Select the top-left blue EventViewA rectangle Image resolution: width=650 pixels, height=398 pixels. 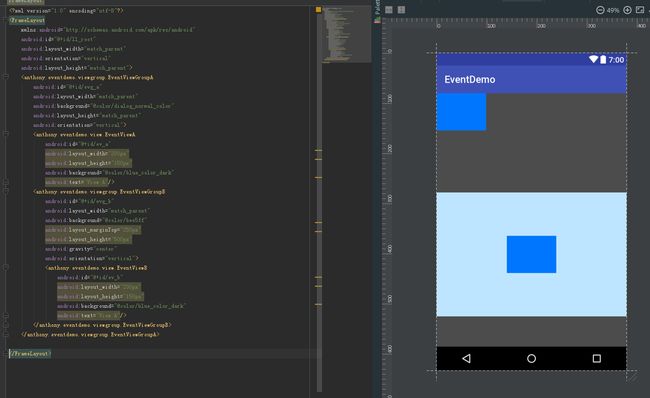coord(461,112)
